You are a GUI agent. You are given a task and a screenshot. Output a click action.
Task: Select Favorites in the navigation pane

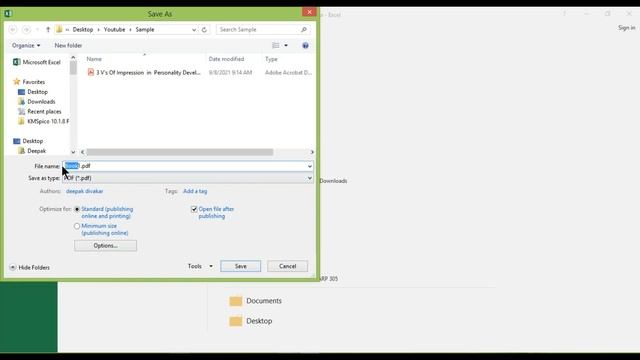click(29, 82)
